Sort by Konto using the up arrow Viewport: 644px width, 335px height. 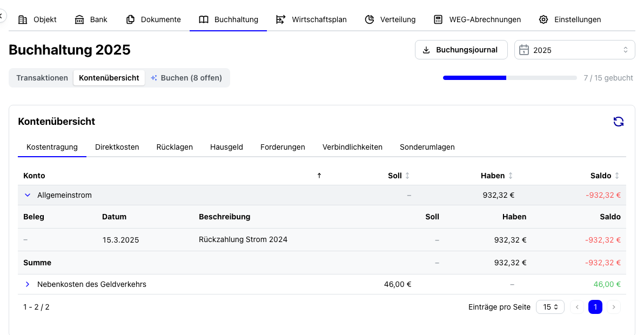pos(319,176)
